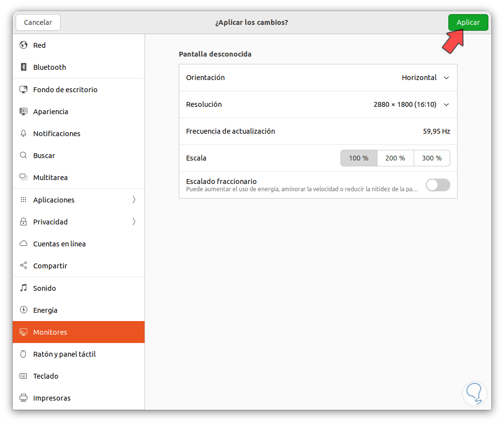The width and height of the screenshot is (504, 424).
Task: Click the Buscar magnifier icon
Action: pyautogui.click(x=23, y=156)
